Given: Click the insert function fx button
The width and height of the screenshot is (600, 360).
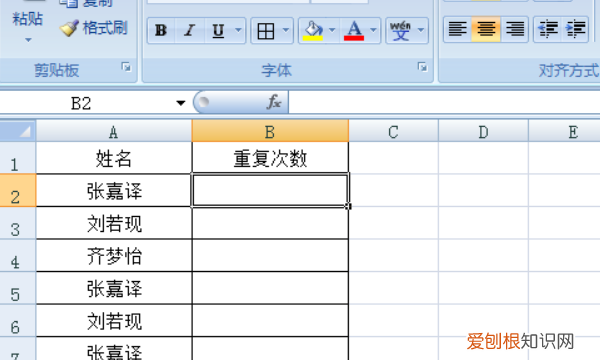Looking at the screenshot, I should pyautogui.click(x=274, y=102).
